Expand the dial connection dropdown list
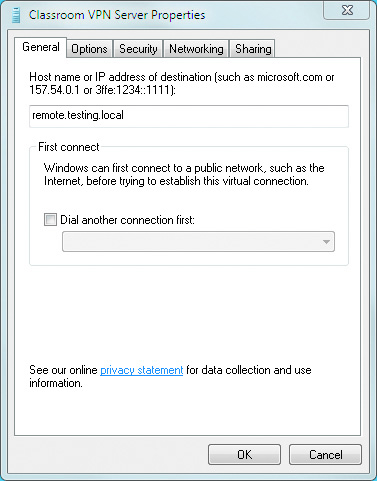Viewport: 378px width, 481px height. click(198, 242)
